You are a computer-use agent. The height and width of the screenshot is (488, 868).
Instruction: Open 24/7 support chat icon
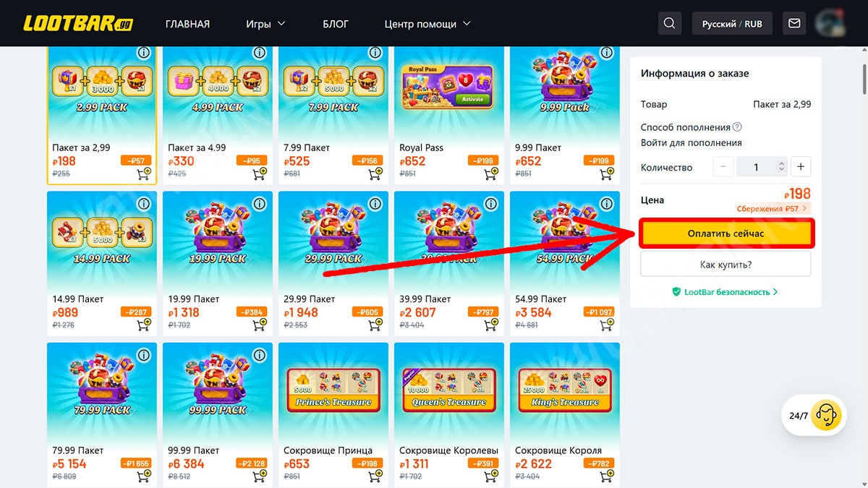pos(825,415)
